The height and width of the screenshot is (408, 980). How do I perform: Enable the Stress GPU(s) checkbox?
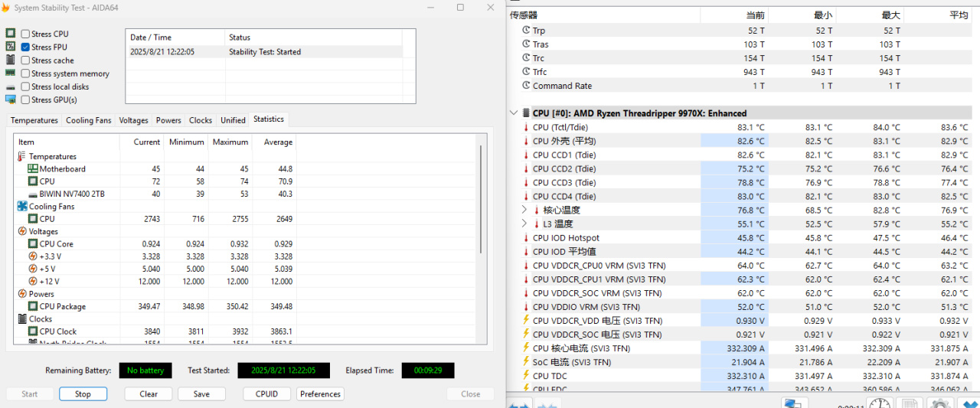(x=25, y=100)
